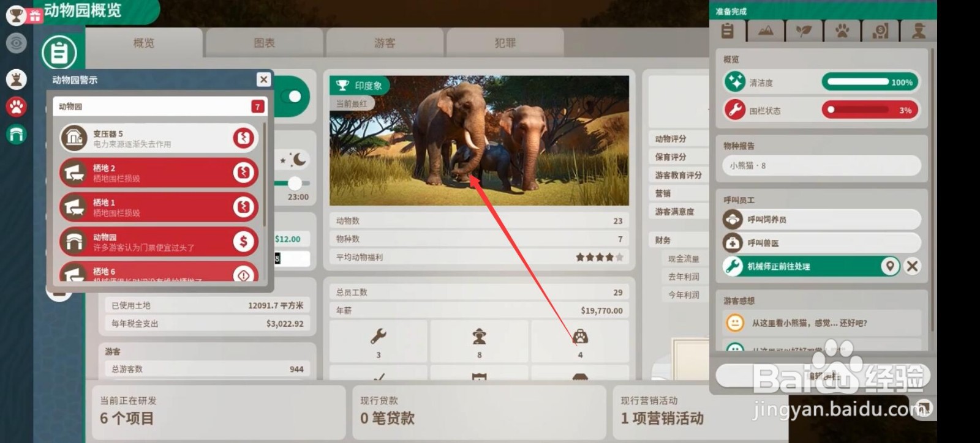Click the 机械师正前往处理 status bar
This screenshot has height=443, width=980.
point(812,266)
